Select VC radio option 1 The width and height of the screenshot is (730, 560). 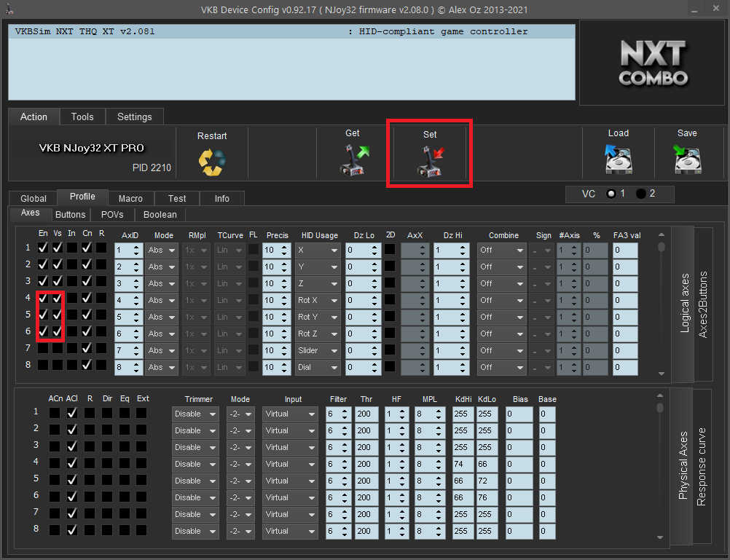pyautogui.click(x=611, y=194)
